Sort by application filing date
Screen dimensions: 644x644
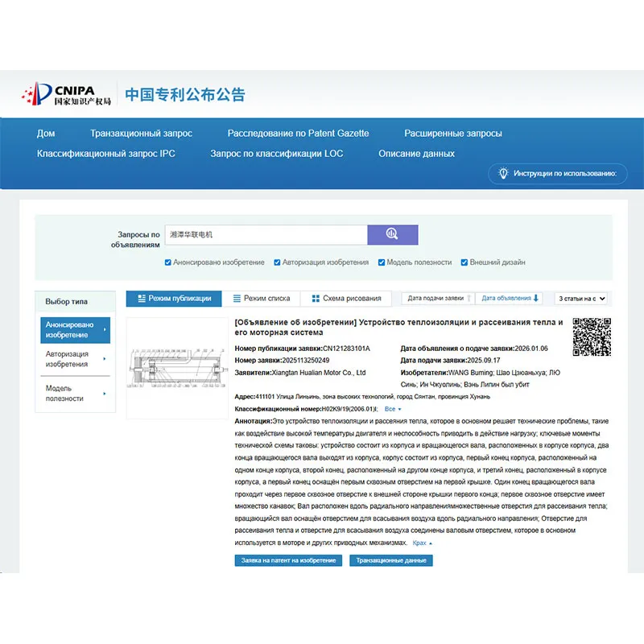pos(438,298)
